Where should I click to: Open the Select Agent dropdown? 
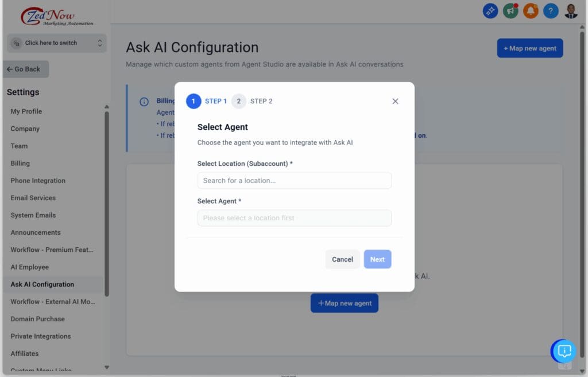(294, 218)
